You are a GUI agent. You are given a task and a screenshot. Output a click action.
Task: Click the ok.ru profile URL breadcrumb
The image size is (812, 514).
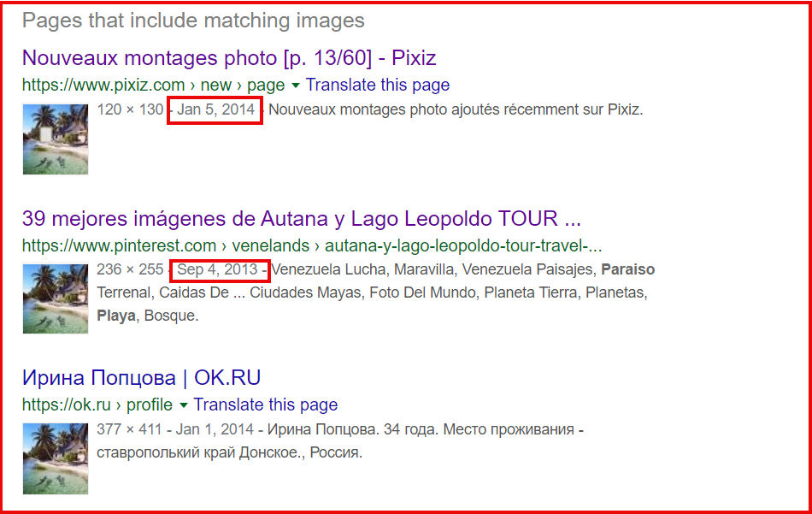(97, 405)
